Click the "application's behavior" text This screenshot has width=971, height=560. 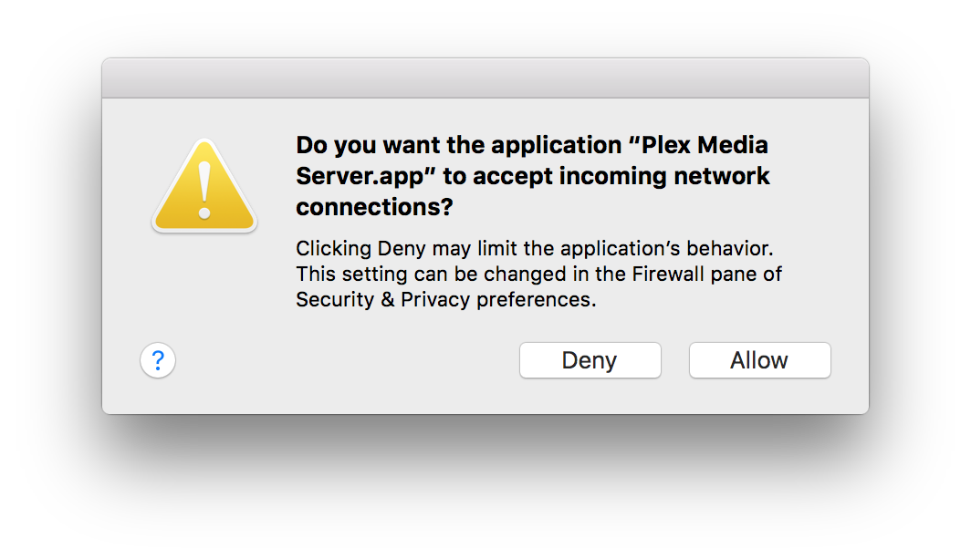(667, 248)
